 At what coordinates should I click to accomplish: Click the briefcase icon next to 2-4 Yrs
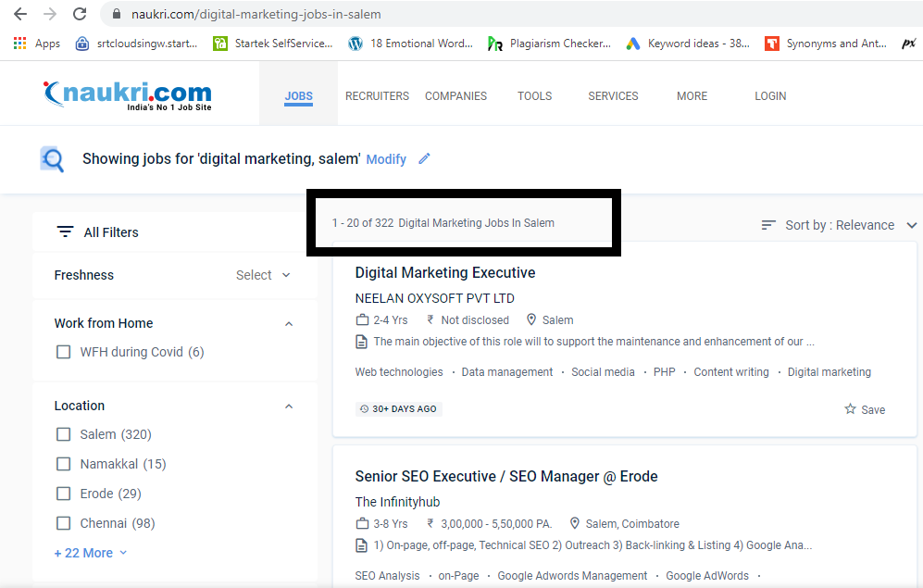click(x=362, y=319)
